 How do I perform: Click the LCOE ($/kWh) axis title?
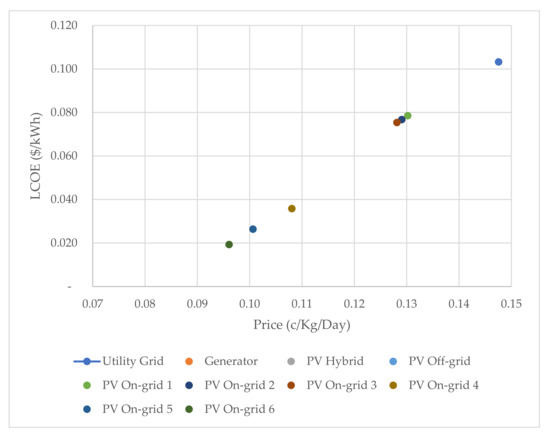(36, 156)
